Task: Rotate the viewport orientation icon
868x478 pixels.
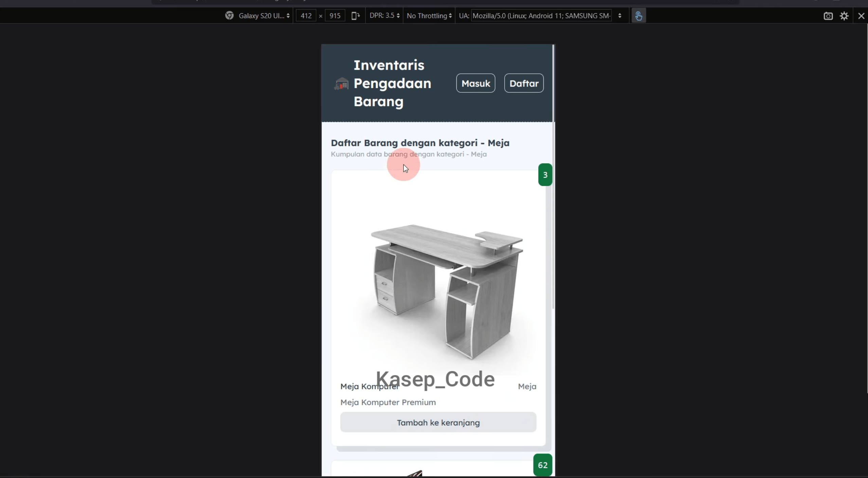Action: [x=355, y=16]
